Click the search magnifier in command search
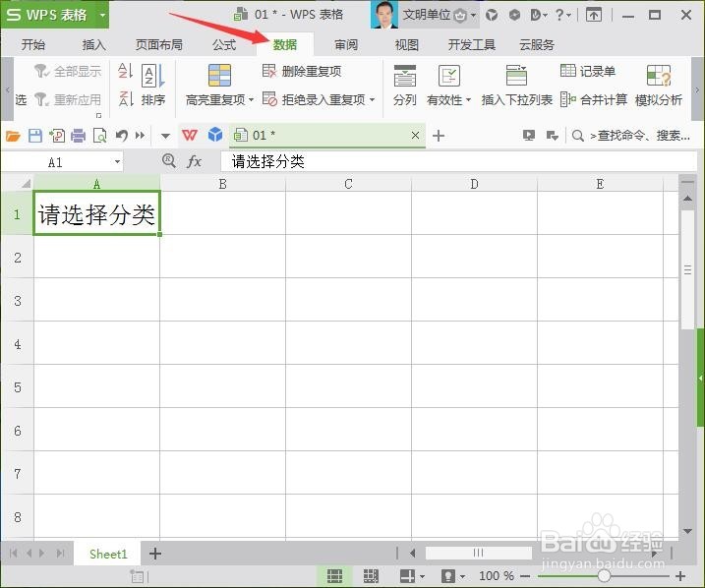Viewport: 705px width, 588px height. (578, 136)
